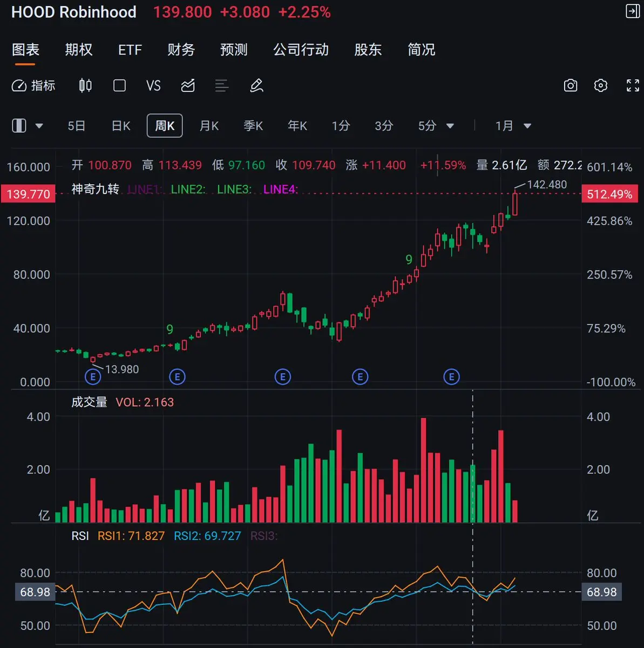Click the 神奇九转 indicator label

pyautogui.click(x=95, y=189)
